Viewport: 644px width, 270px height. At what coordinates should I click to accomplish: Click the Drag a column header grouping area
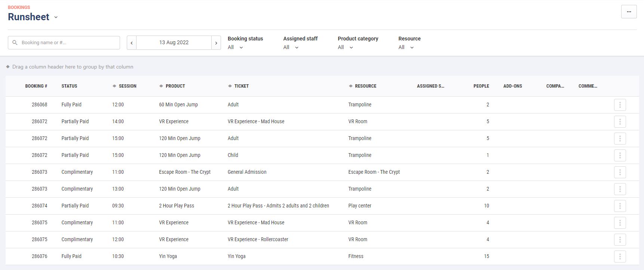click(73, 67)
